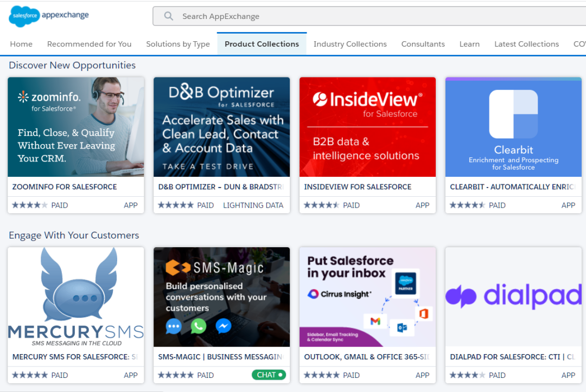Open the D&B Optimizer banner image
586x392 pixels.
(x=221, y=127)
